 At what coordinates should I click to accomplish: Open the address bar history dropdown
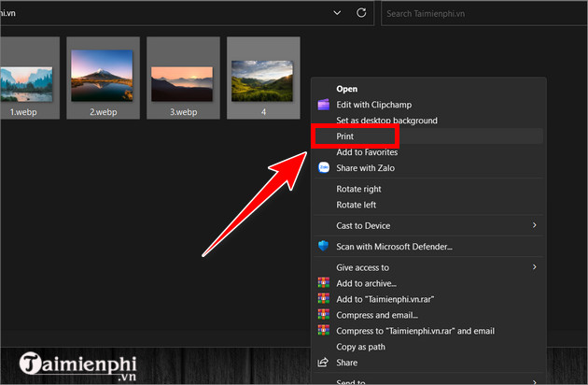pos(337,13)
